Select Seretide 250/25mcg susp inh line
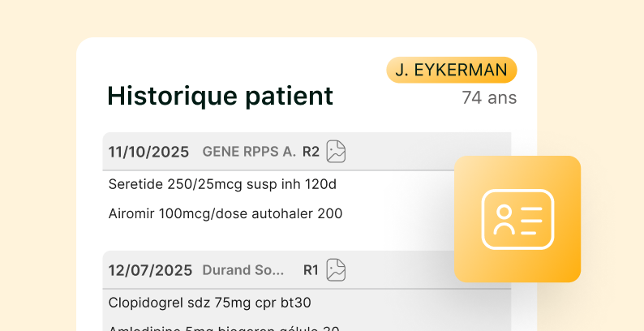644x331 pixels. (222, 184)
